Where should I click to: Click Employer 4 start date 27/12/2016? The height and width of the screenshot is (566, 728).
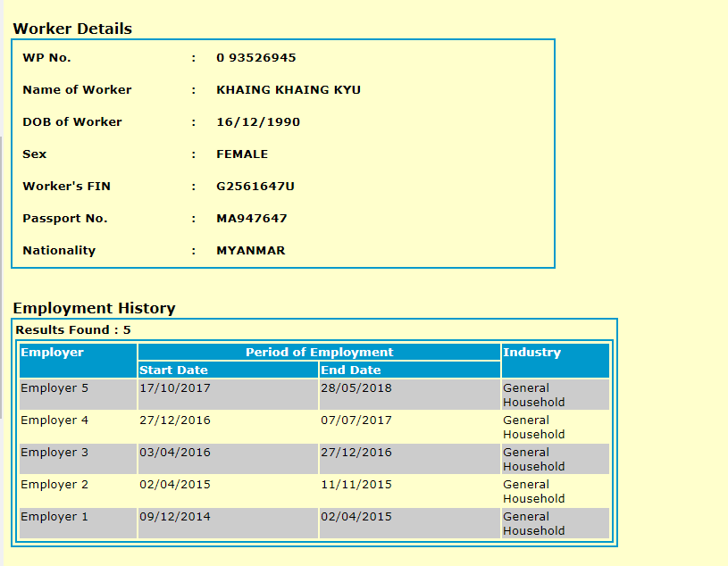(175, 420)
